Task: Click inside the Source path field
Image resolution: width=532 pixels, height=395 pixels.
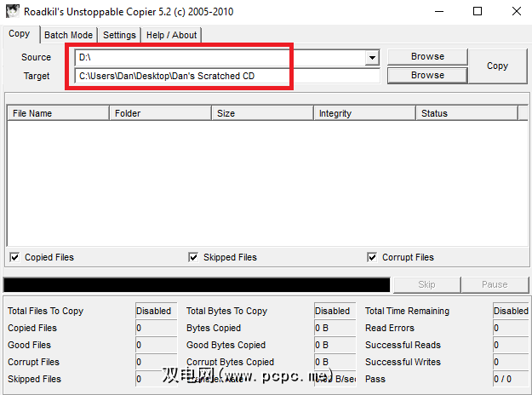Action: [220, 57]
